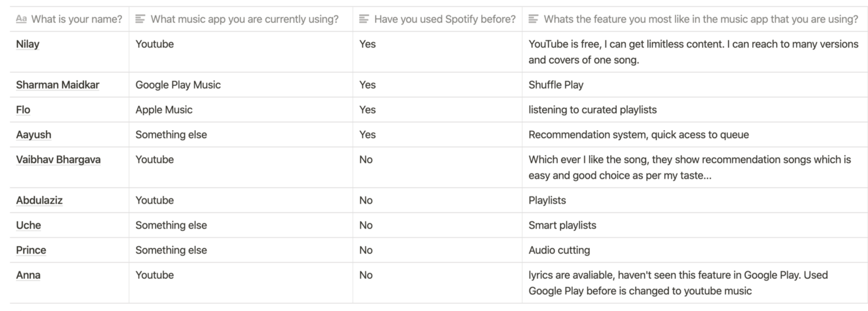868x311 pixels.
Task: Select Anna's 'No' Spotify answer cell
Action: [438, 283]
